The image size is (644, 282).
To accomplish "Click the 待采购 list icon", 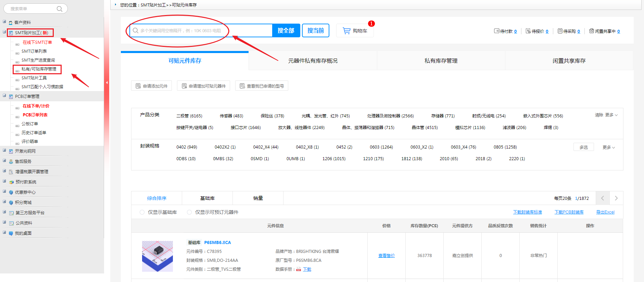I will 560,31.
